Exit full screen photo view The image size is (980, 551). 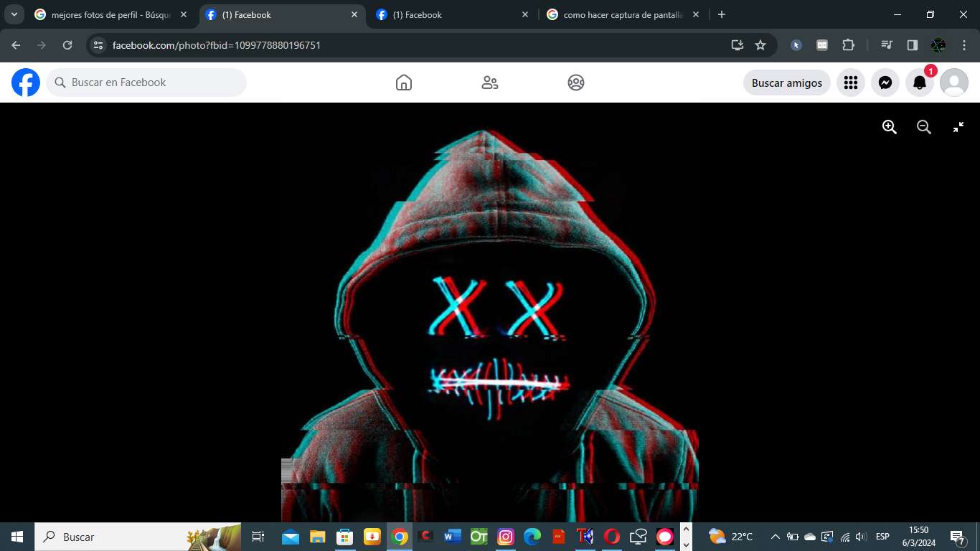958,127
